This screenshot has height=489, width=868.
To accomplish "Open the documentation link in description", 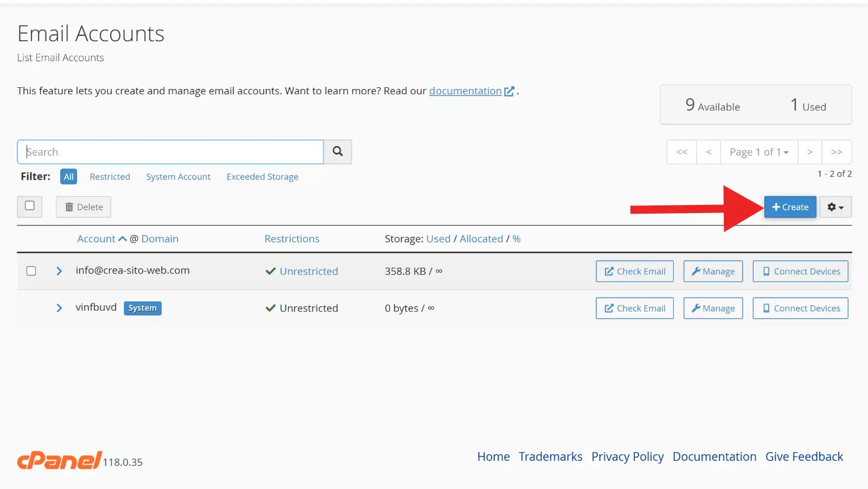I will coord(465,91).
